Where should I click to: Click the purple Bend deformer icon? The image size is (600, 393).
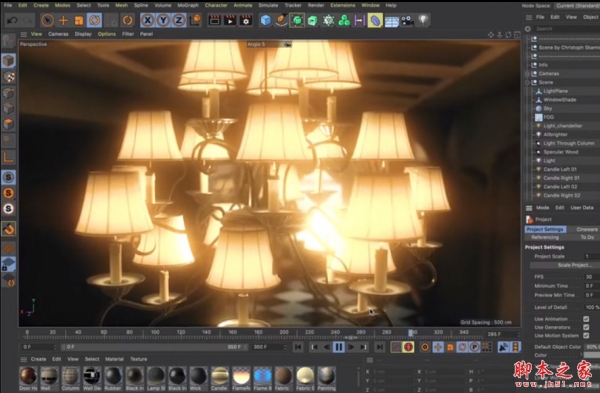[x=375, y=20]
